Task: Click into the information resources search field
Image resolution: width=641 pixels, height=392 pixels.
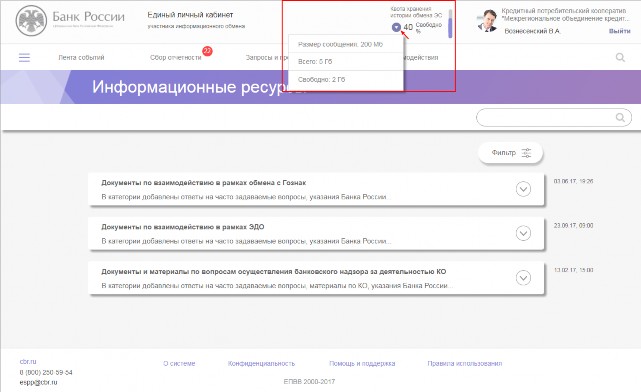Action: click(554, 118)
